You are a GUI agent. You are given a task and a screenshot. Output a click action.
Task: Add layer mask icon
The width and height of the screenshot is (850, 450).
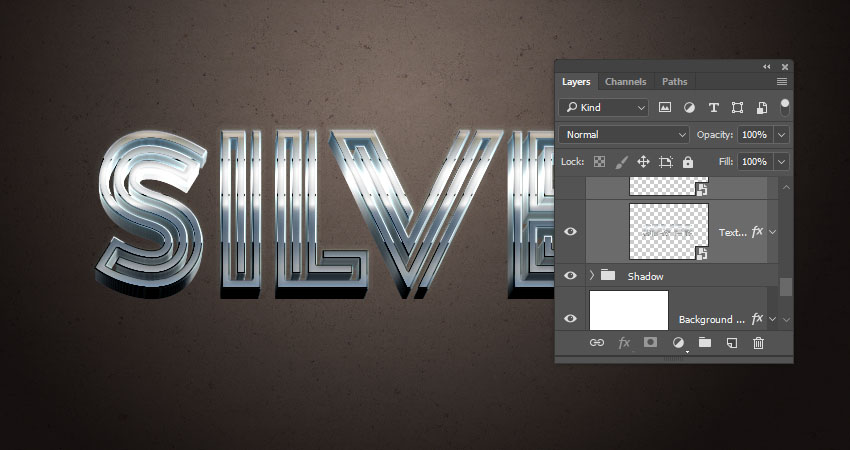(650, 342)
